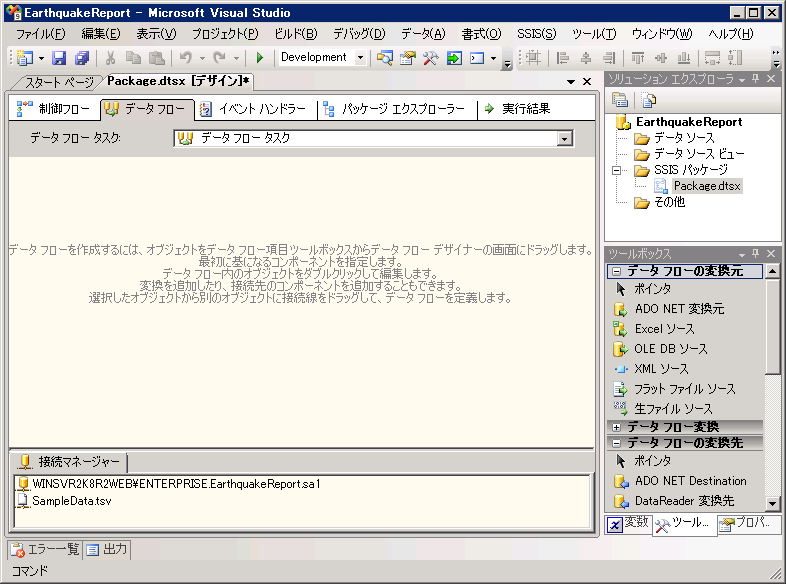This screenshot has height=584, width=786.
Task: Select OLE DB ソース in toolbox
Action: tap(671, 349)
